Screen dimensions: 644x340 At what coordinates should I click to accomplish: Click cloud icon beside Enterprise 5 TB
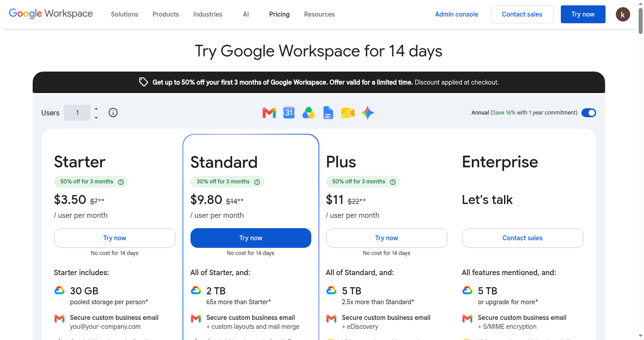click(467, 291)
